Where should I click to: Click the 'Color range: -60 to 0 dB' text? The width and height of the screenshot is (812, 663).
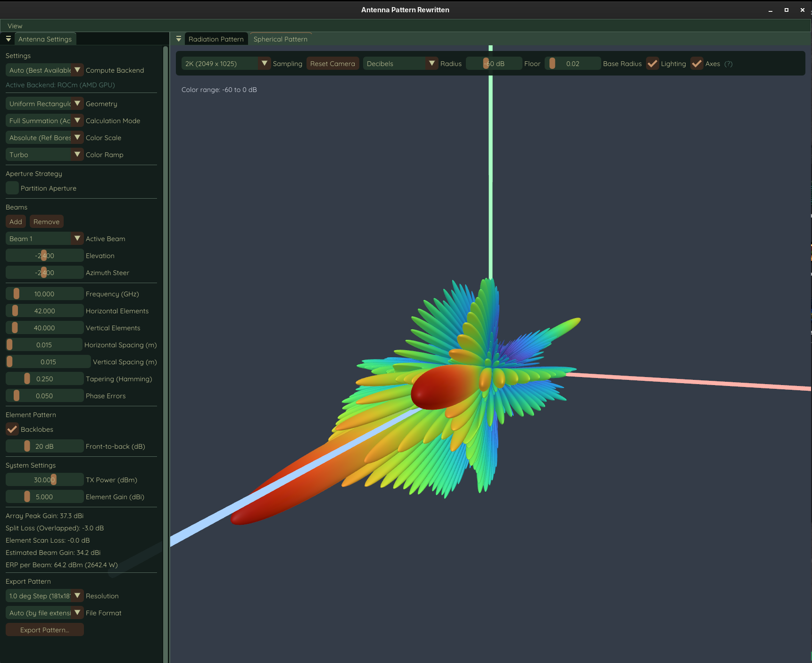(x=219, y=90)
